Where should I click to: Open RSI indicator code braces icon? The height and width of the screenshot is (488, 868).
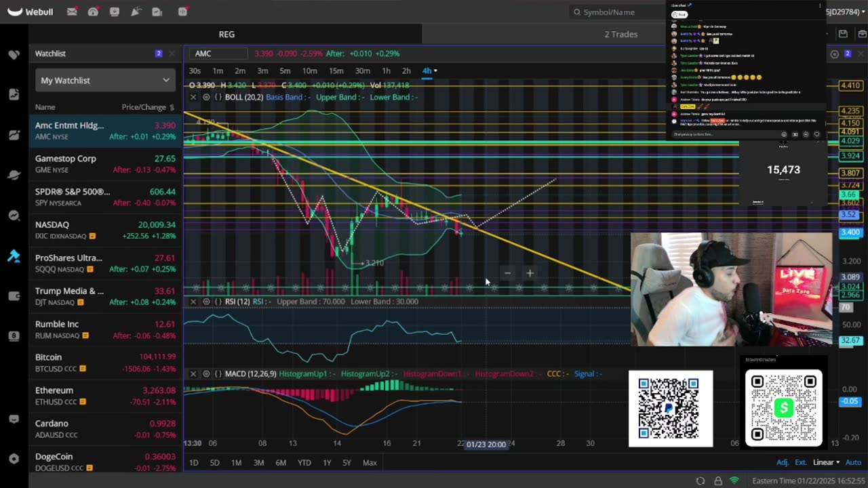point(218,302)
